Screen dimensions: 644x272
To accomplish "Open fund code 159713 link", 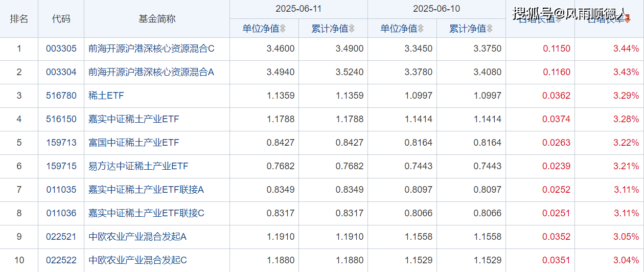I will [x=61, y=143].
